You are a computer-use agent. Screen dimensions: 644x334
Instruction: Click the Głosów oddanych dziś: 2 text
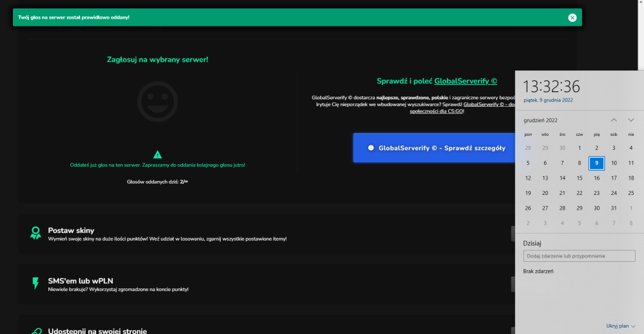[x=157, y=181]
